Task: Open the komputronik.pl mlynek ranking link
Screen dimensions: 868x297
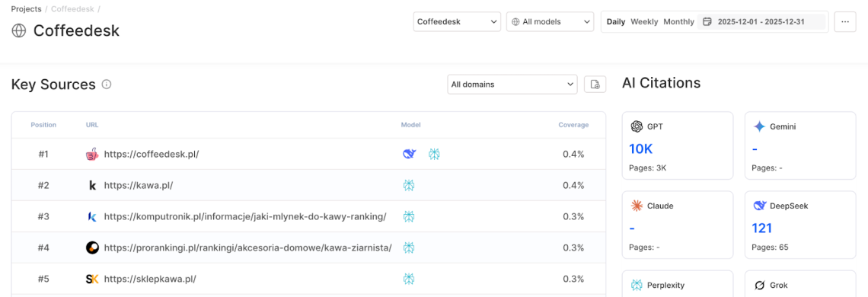Action: [x=245, y=216]
